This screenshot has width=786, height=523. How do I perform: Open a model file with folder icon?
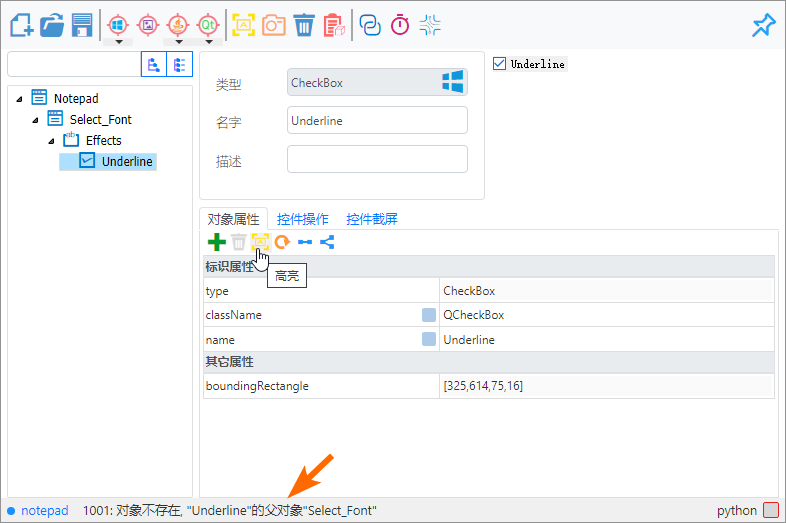coord(51,24)
